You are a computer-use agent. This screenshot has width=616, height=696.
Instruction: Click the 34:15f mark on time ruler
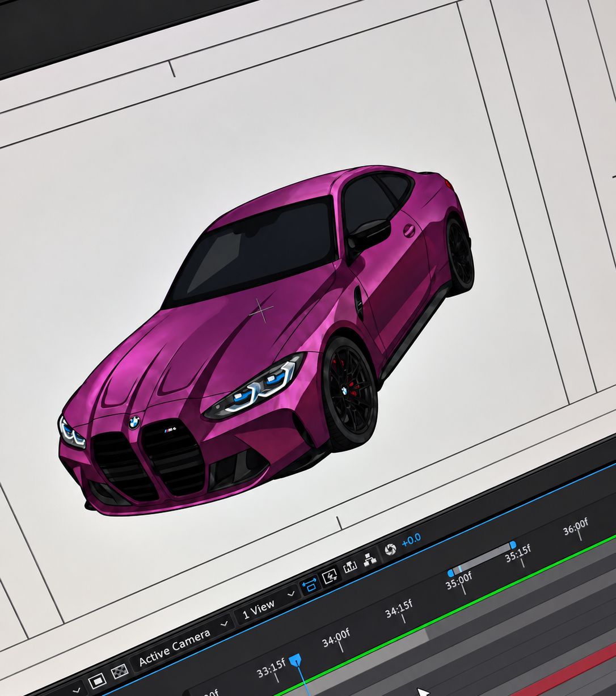[x=399, y=609]
